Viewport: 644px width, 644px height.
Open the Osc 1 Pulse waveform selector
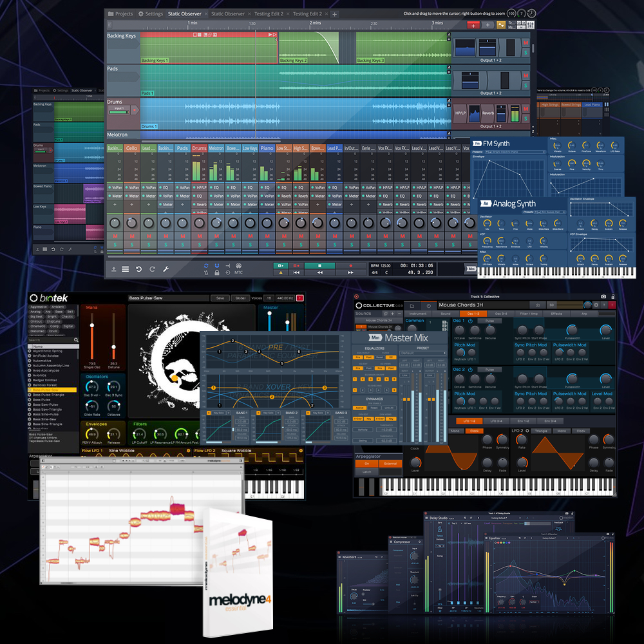pyautogui.click(x=489, y=321)
